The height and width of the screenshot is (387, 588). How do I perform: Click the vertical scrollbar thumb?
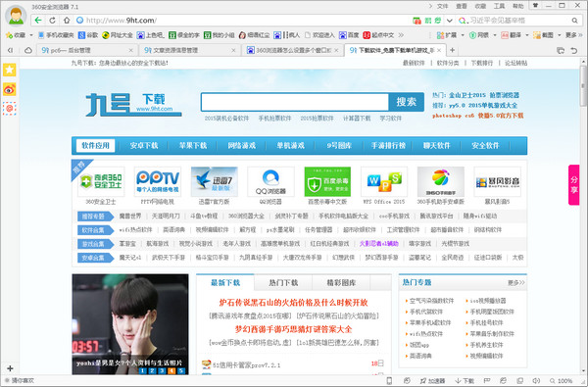click(x=583, y=86)
